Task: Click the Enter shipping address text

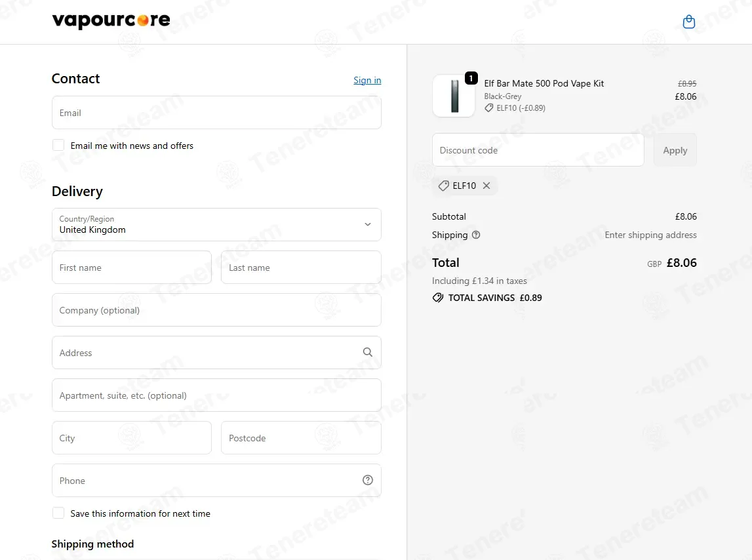Action: pos(650,235)
